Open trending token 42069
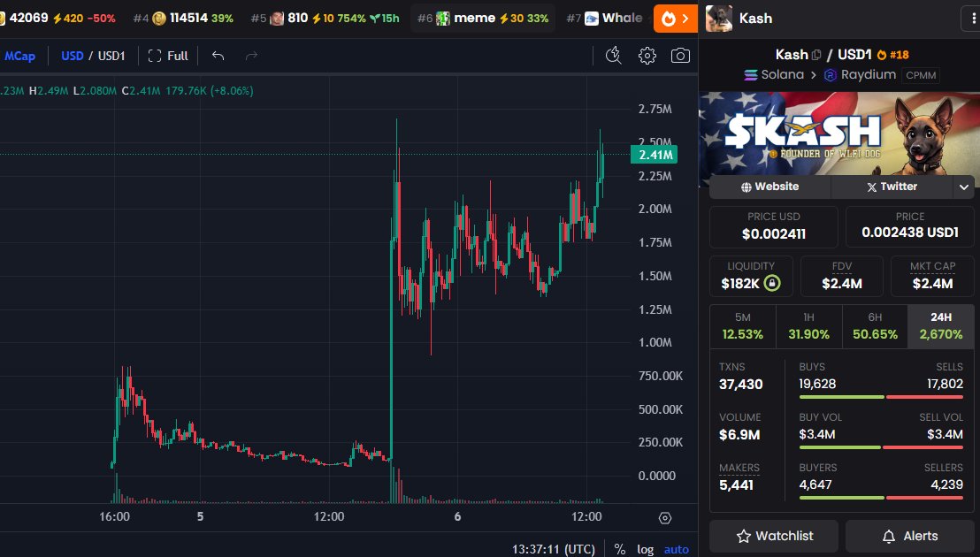Screen dimensions: 980x557 [x=57, y=18]
